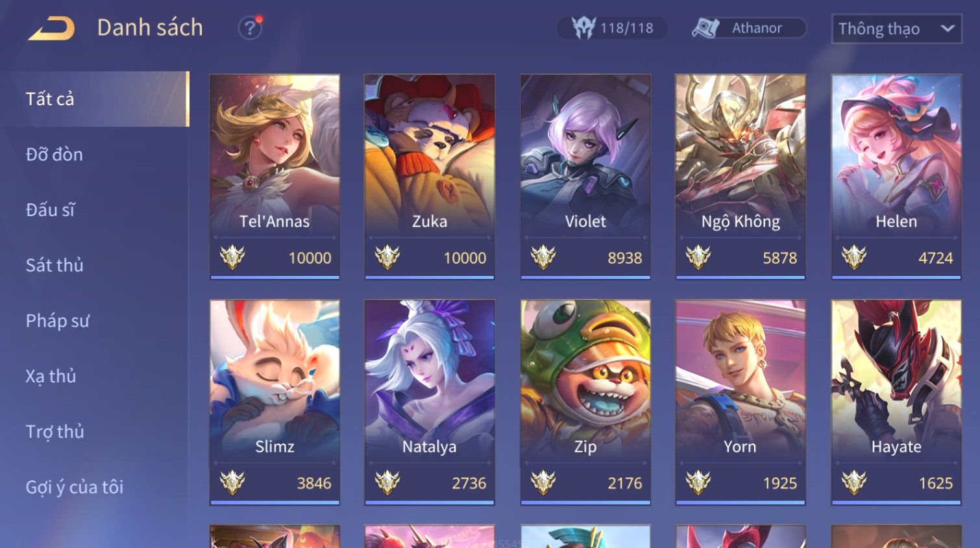Screen dimensions: 980x548
Task: Click Hayate's mastery badge icon
Action: tap(854, 483)
